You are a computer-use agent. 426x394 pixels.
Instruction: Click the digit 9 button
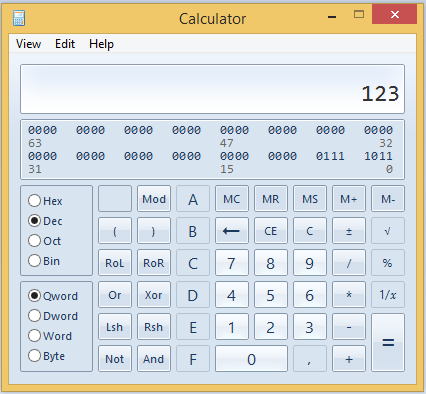[310, 263]
